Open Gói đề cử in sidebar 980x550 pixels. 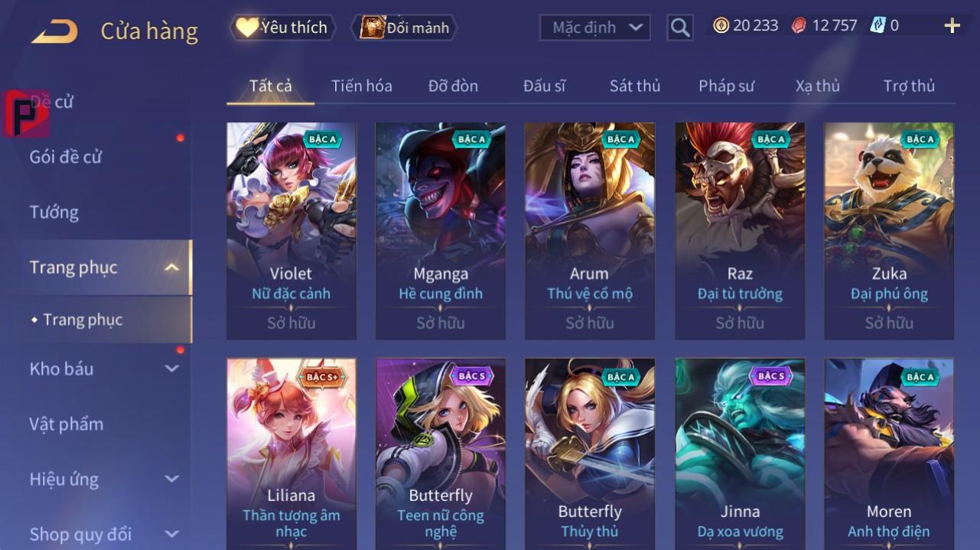pos(66,157)
